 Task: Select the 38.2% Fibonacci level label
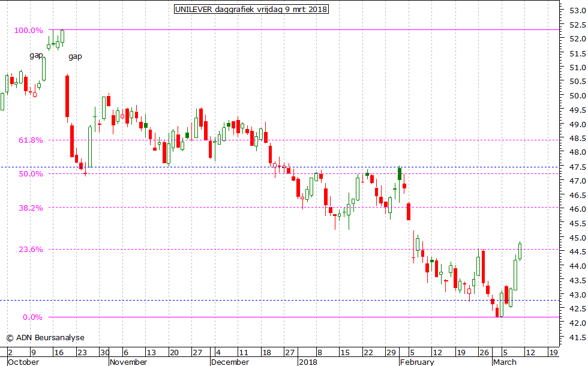coord(31,208)
